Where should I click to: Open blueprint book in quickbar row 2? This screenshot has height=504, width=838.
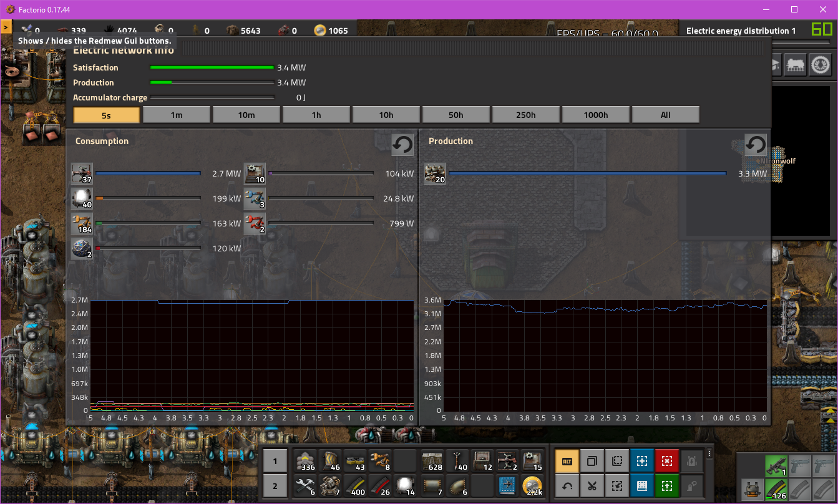tap(507, 485)
